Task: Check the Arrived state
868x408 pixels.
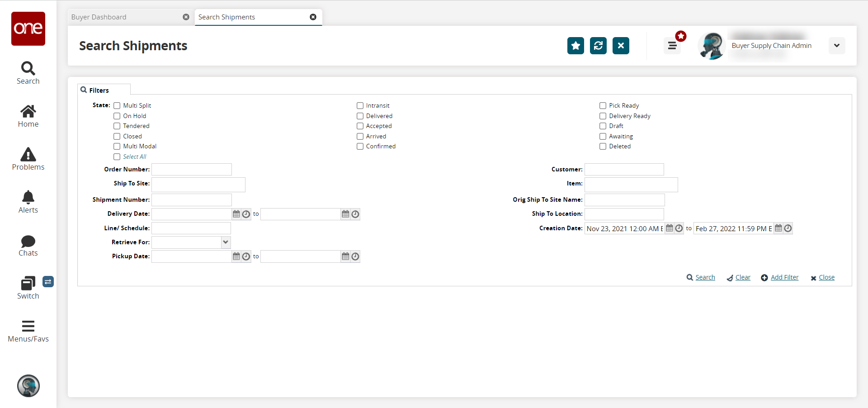Action: pyautogui.click(x=360, y=137)
